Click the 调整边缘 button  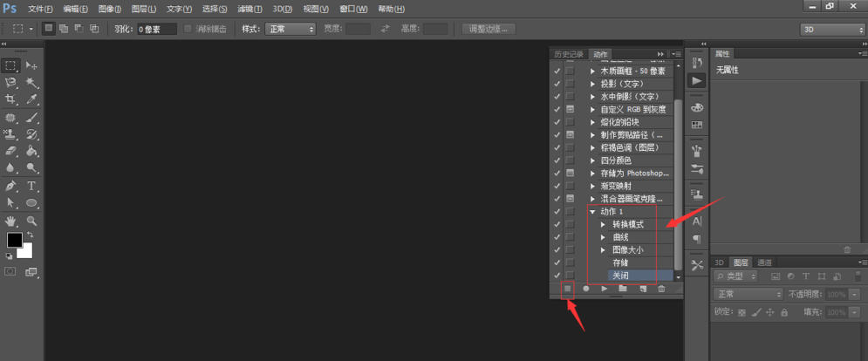489,29
